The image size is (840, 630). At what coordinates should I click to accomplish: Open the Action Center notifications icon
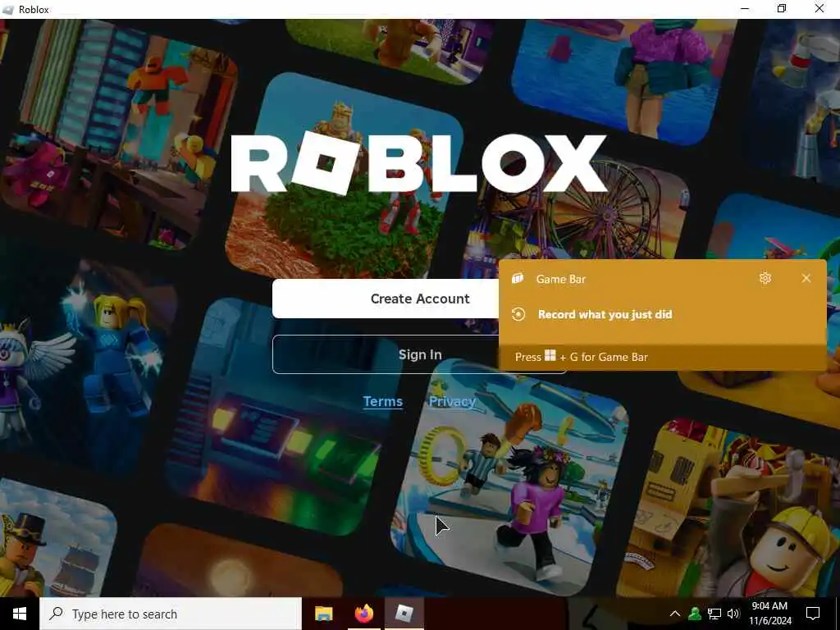point(813,614)
